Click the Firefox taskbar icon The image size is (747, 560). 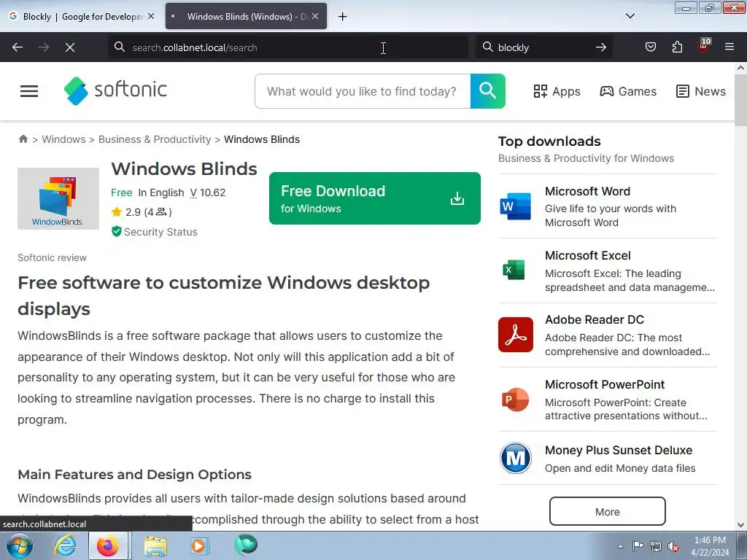pos(109,545)
